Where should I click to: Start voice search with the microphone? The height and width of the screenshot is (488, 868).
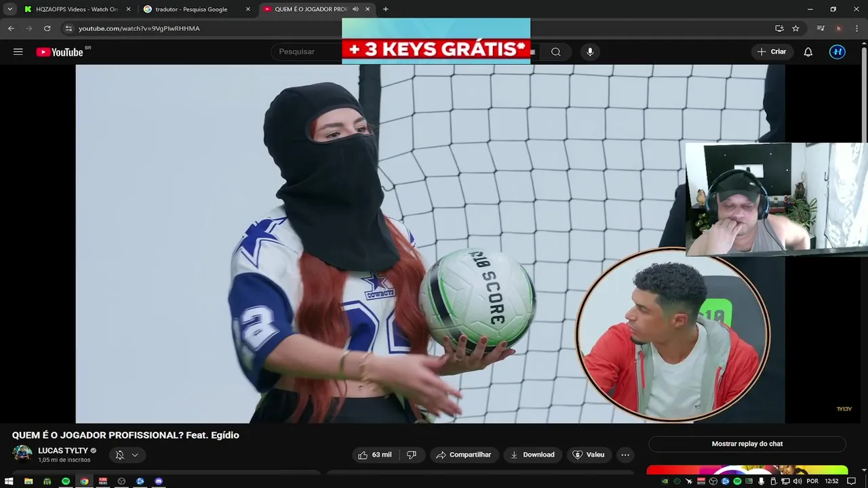590,52
